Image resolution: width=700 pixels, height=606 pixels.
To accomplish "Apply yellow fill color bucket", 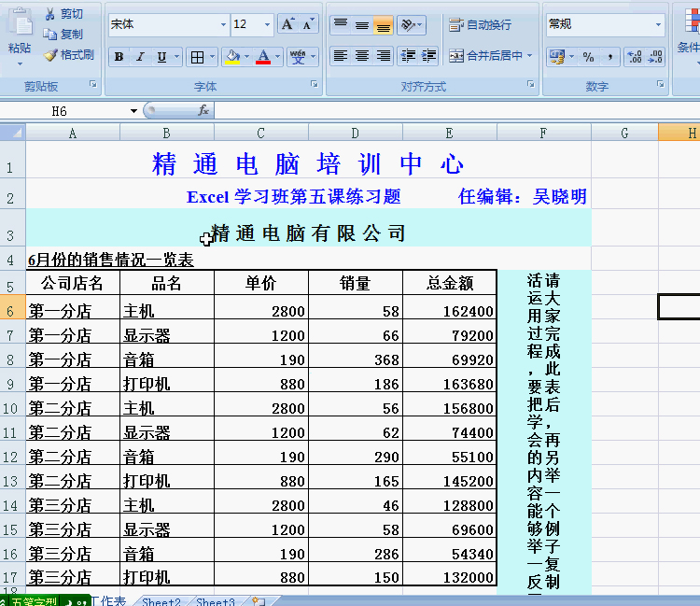I will 232,57.
